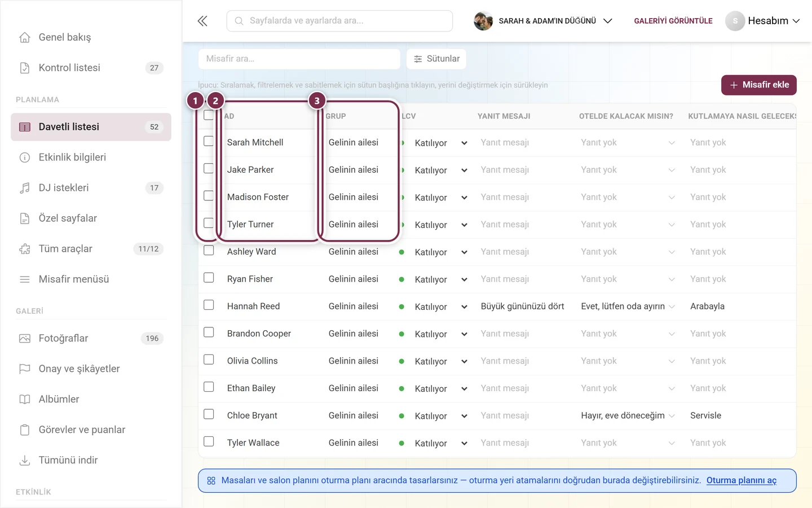Focus the Misafir ara search field

(299, 59)
